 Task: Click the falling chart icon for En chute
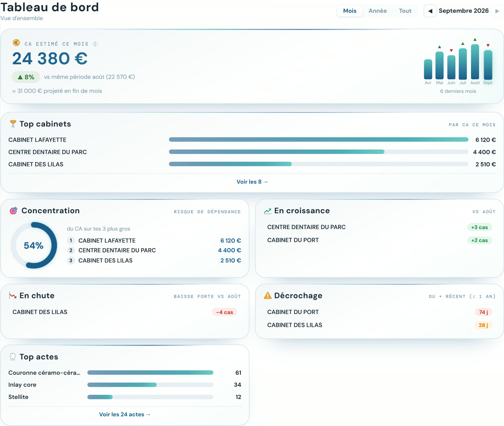click(x=13, y=296)
